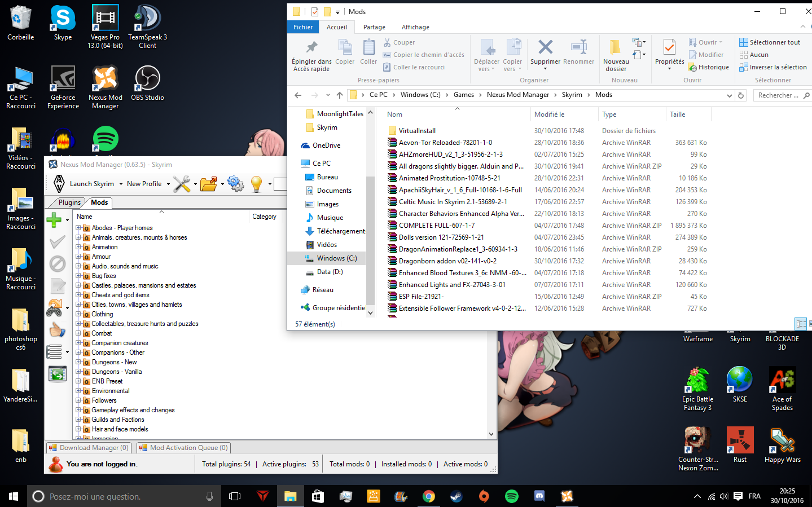Click the Games breadcrumb in the address bar
This screenshot has height=507, width=812.
point(464,95)
